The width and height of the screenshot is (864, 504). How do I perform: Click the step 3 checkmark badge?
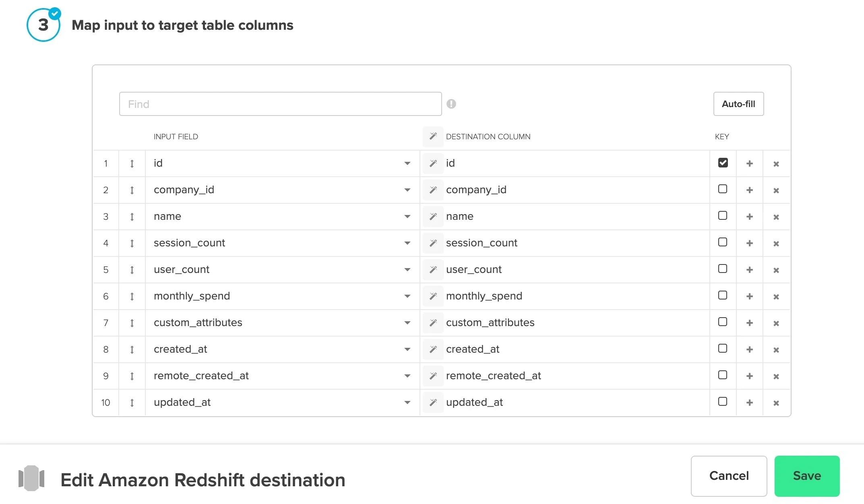tap(54, 13)
